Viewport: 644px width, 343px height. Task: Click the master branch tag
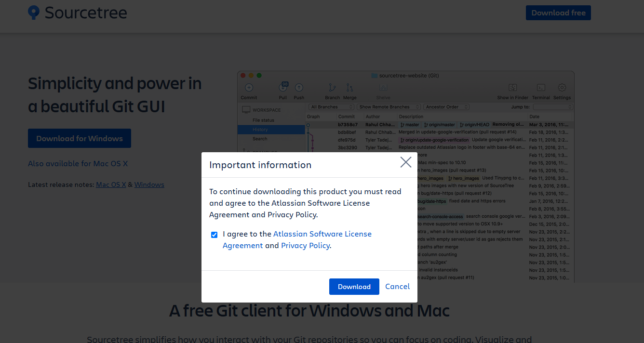point(409,125)
